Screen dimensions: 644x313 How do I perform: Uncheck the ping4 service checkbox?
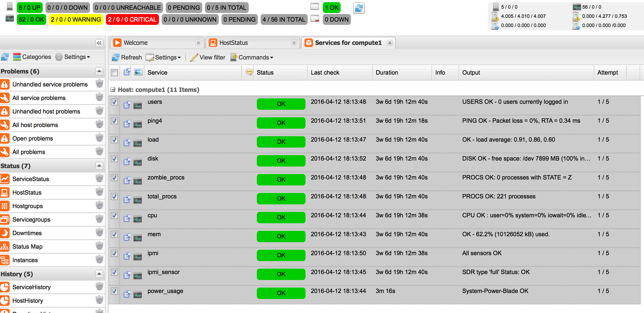point(115,121)
